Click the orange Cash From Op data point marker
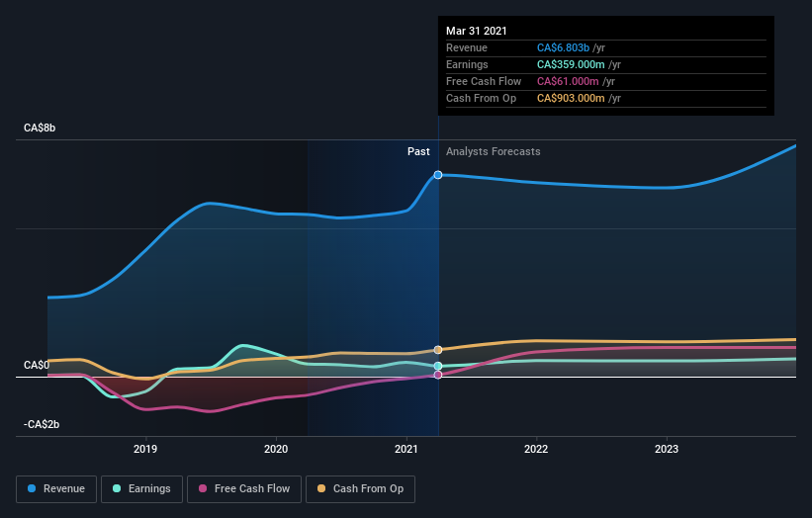The width and height of the screenshot is (812, 518). [x=438, y=350]
